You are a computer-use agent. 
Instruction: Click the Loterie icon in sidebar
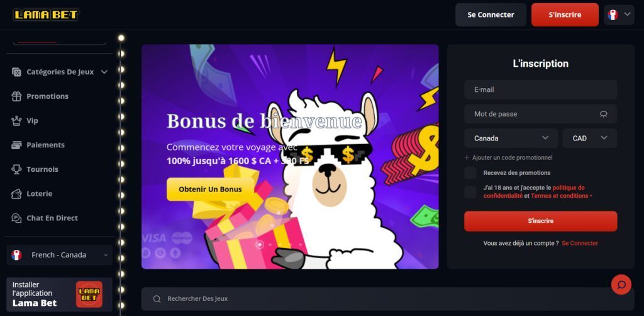click(x=16, y=193)
